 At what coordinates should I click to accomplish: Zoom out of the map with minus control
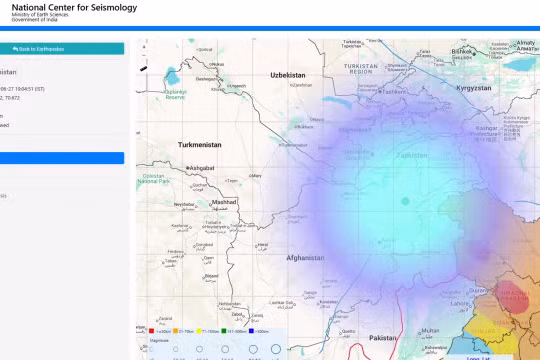tap(144, 55)
